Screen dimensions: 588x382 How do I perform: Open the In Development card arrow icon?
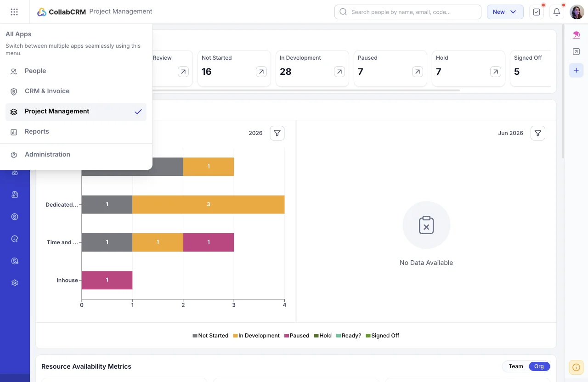(x=339, y=72)
